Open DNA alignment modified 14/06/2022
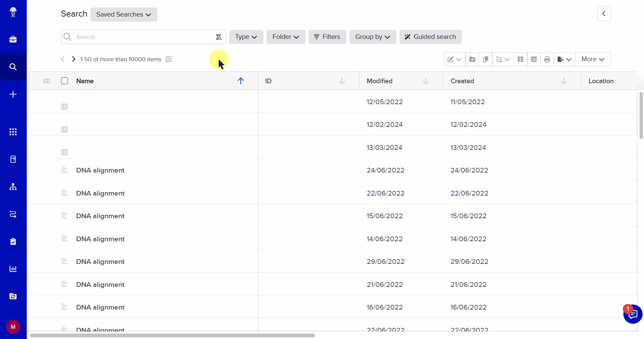The image size is (644, 339). tap(100, 239)
